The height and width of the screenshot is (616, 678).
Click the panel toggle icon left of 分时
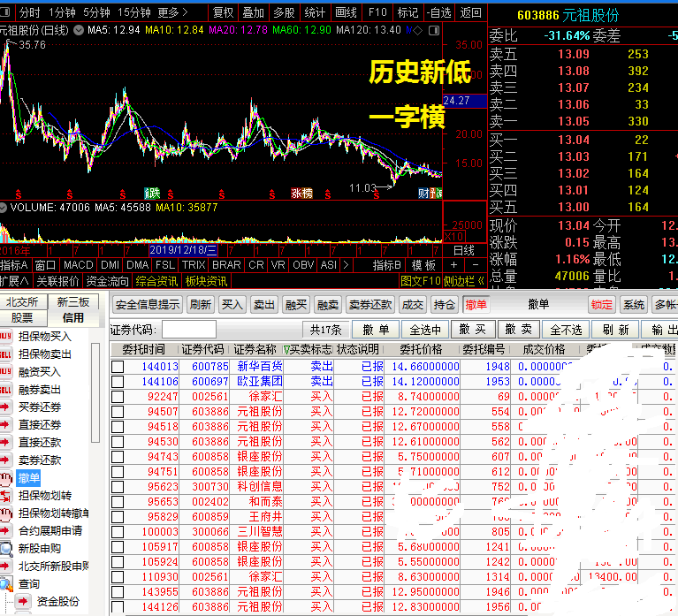[x=4, y=12]
